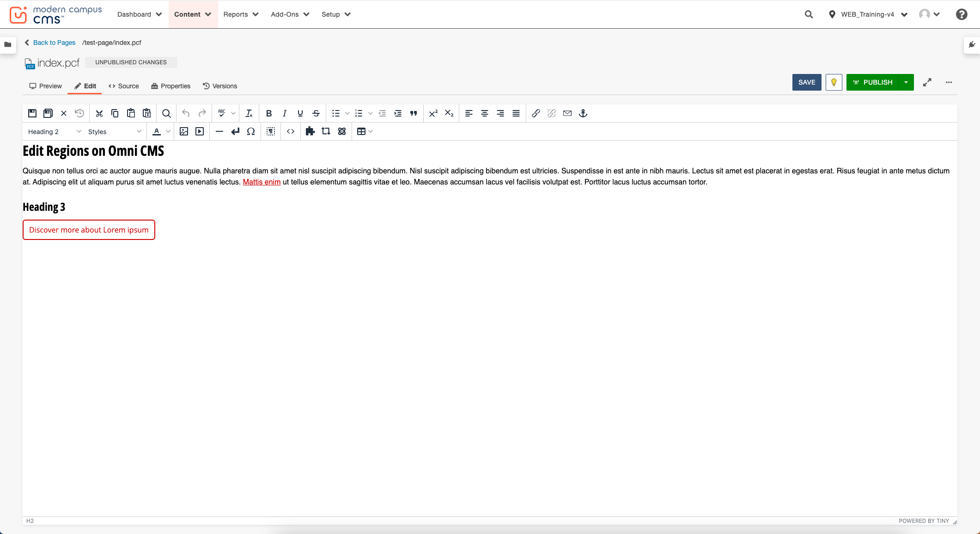The width and height of the screenshot is (980, 534).
Task: Click the Paste as text icon
Action: [x=147, y=113]
